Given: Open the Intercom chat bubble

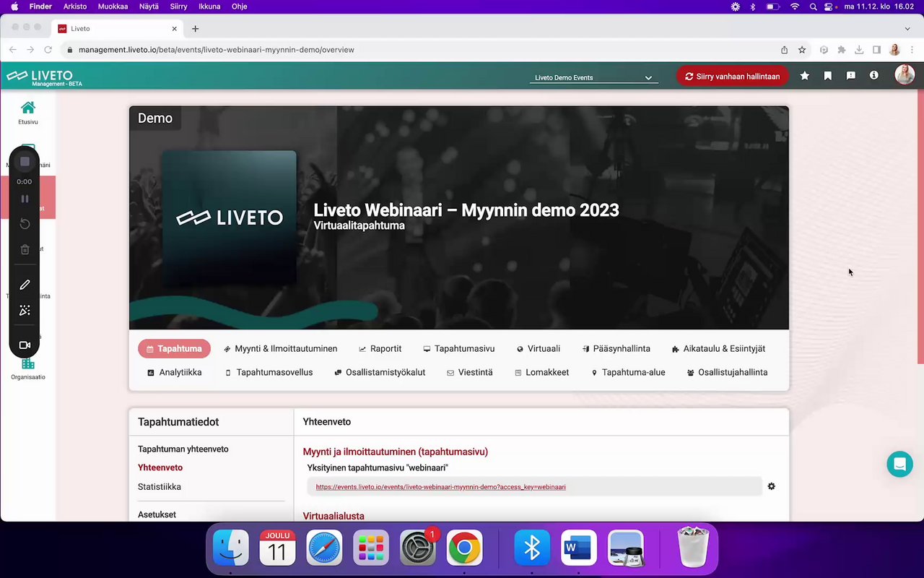Looking at the screenshot, I should (899, 464).
